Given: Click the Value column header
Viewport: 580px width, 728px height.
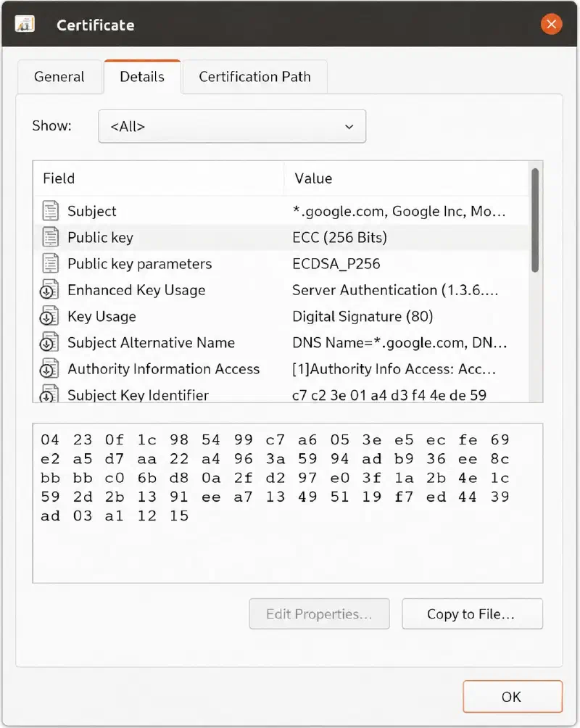Looking at the screenshot, I should [x=406, y=178].
